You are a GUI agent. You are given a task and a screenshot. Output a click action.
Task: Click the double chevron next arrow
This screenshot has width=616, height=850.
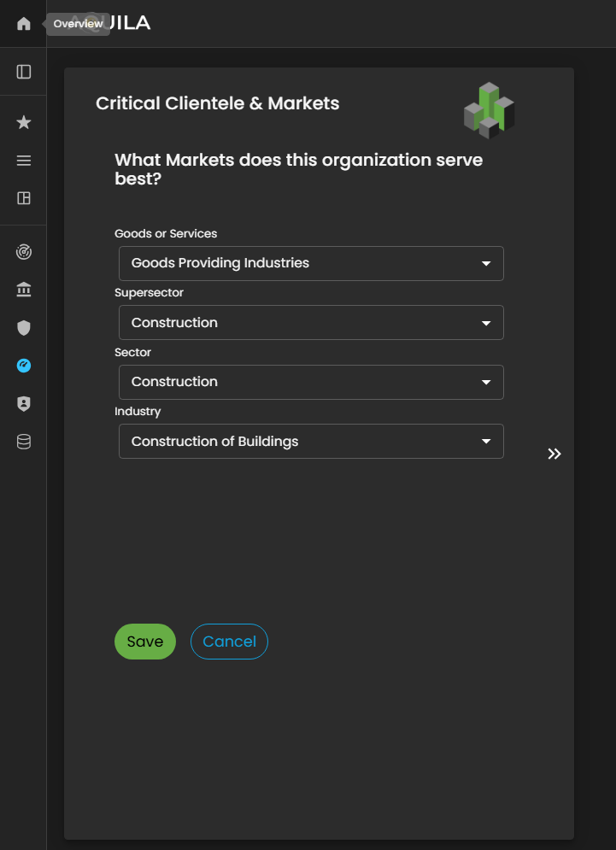point(554,454)
